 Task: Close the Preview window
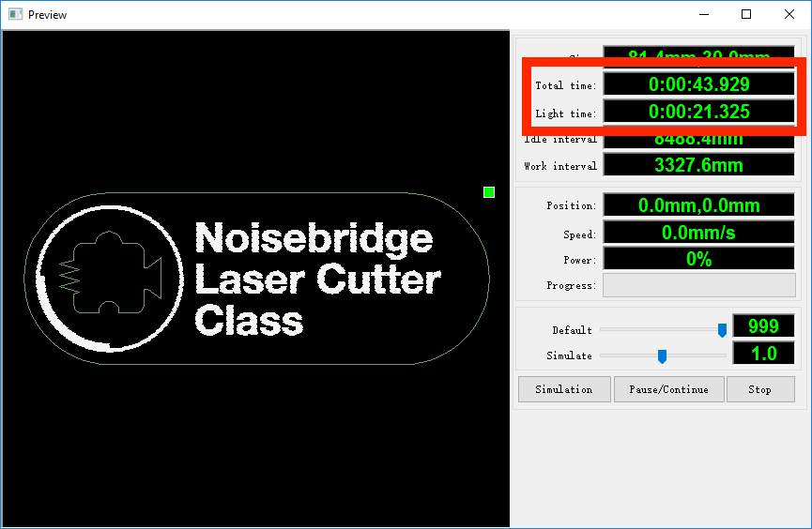(x=789, y=14)
